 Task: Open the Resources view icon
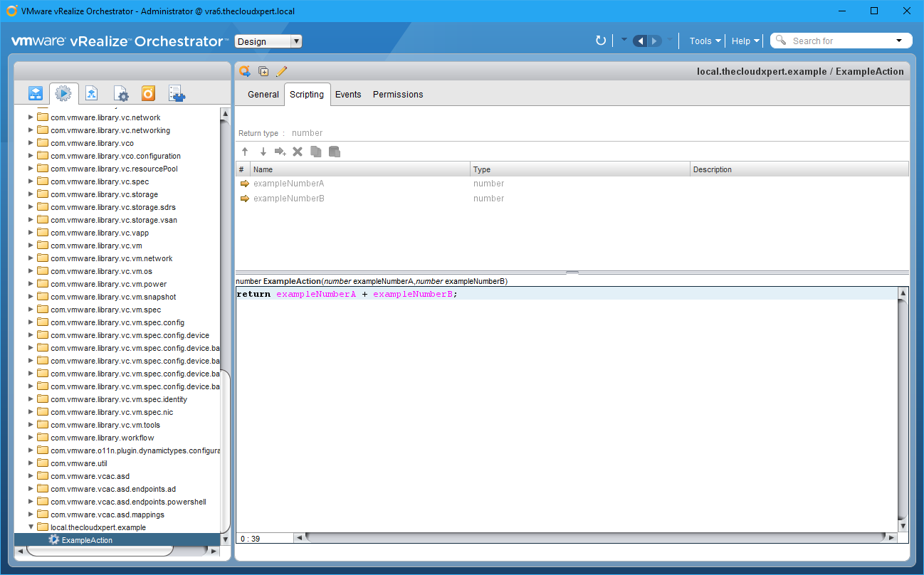(x=92, y=93)
